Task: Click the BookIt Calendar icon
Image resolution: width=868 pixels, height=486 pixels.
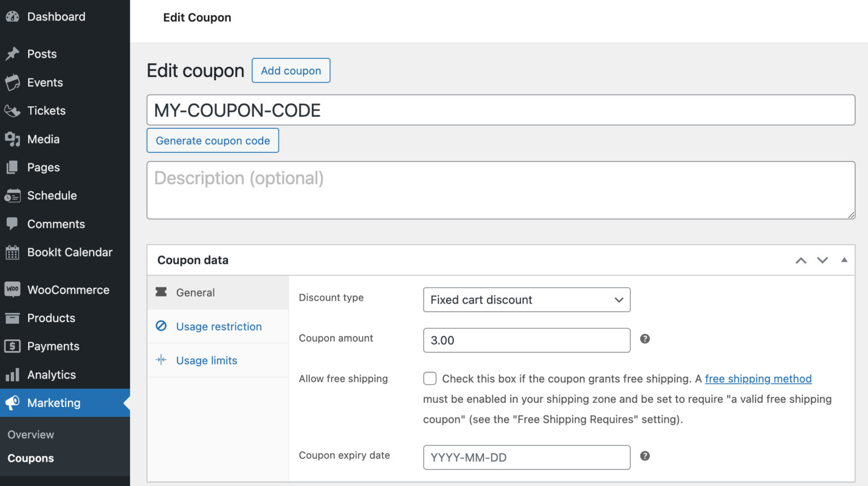Action: click(x=12, y=253)
